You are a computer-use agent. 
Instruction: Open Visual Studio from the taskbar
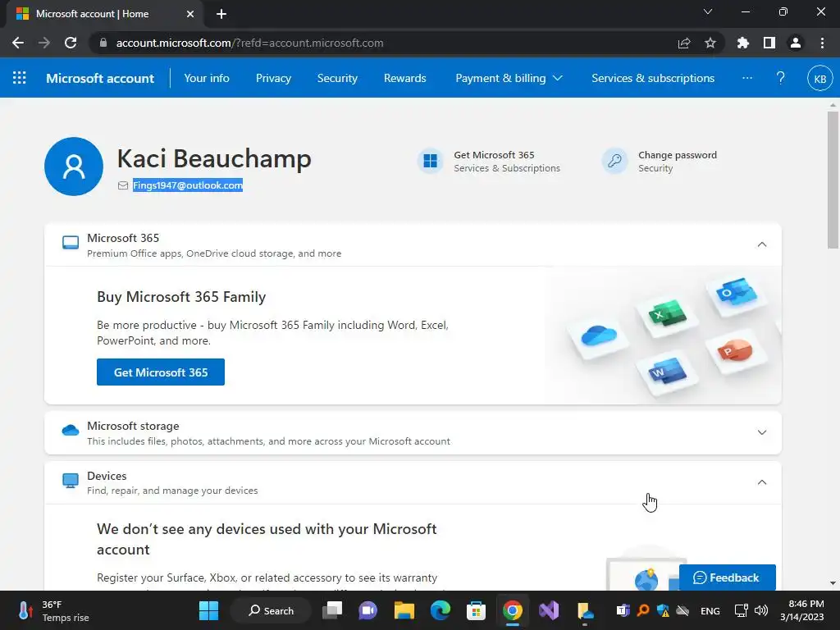point(549,610)
